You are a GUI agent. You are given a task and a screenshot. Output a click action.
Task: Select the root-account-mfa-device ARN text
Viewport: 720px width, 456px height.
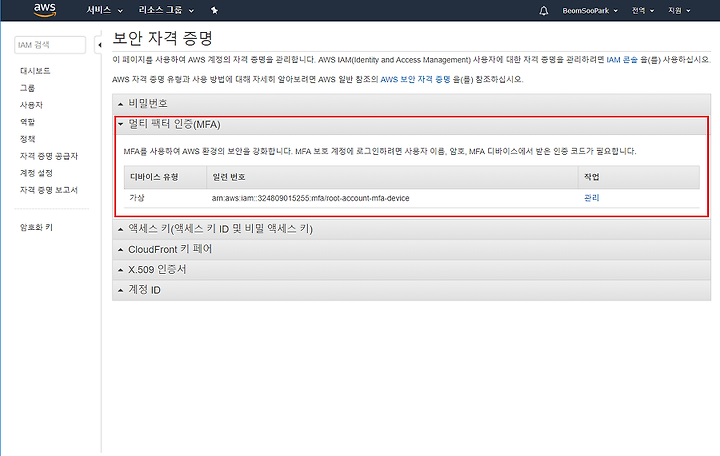[310, 198]
